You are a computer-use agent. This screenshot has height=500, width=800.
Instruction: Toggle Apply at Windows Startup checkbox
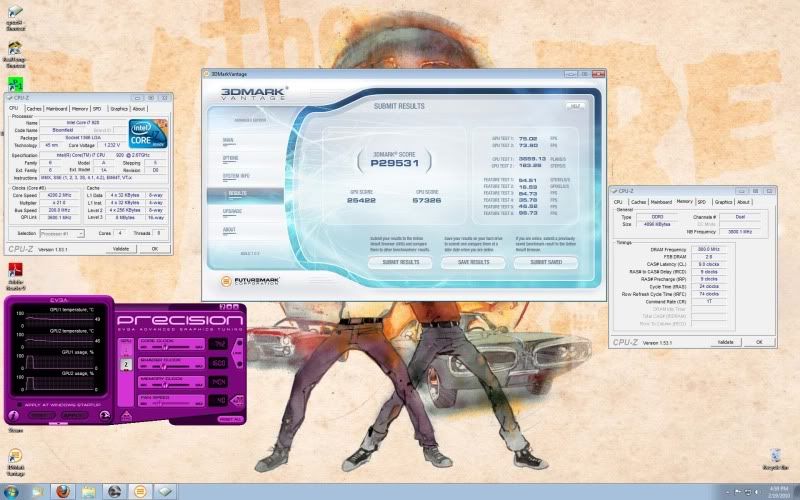coord(19,405)
